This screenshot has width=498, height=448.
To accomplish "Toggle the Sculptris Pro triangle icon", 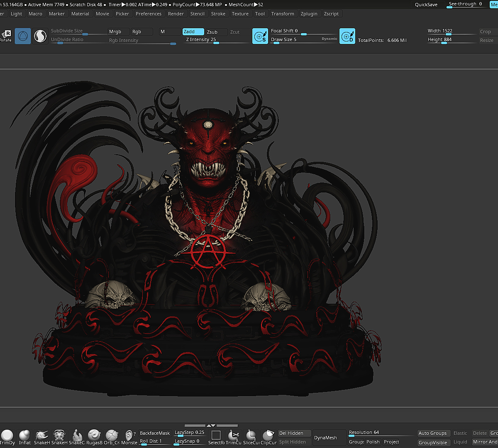I will coord(23,37).
